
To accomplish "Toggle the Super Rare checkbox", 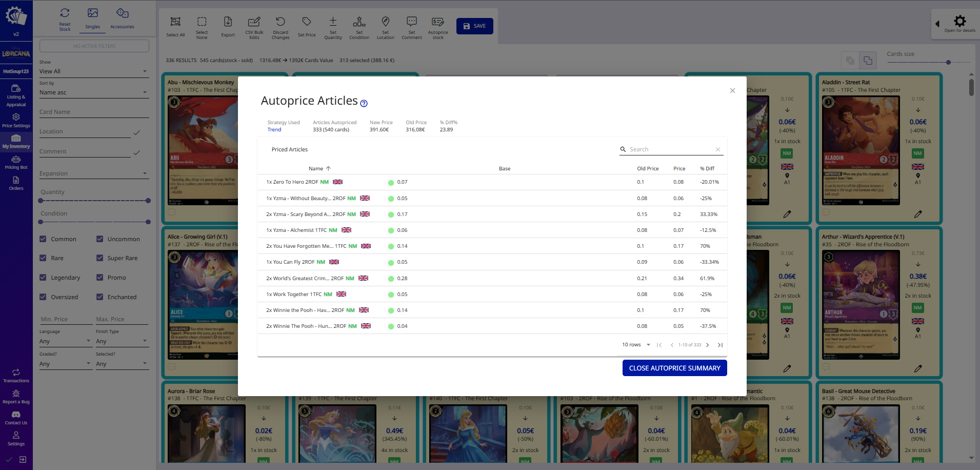I will (x=100, y=258).
